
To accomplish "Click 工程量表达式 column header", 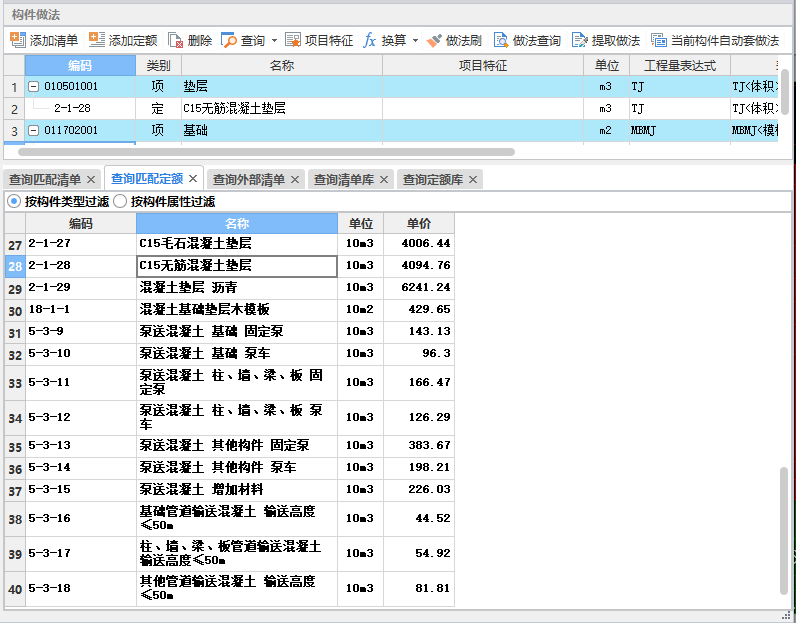I will (680, 65).
